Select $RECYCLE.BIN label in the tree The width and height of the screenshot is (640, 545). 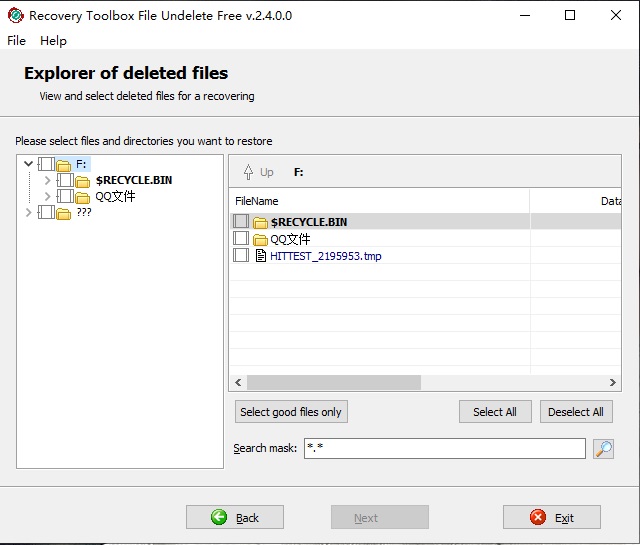pos(134,180)
